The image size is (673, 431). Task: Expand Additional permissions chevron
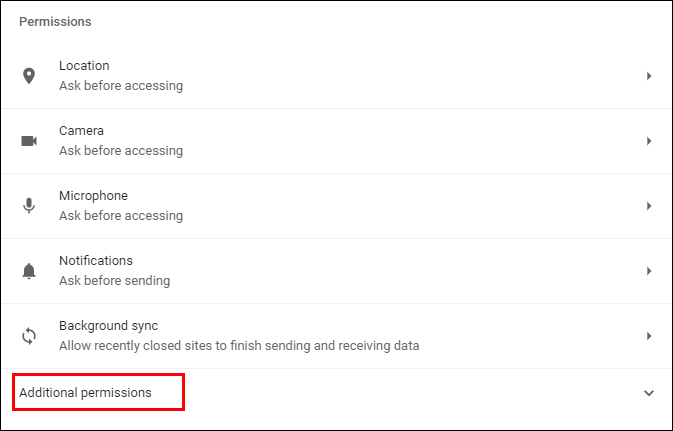pos(649,393)
